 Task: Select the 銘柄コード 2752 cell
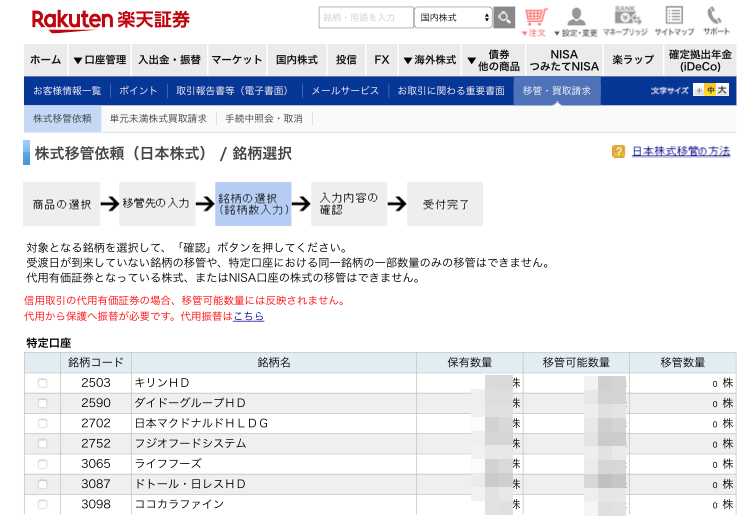coord(95,444)
